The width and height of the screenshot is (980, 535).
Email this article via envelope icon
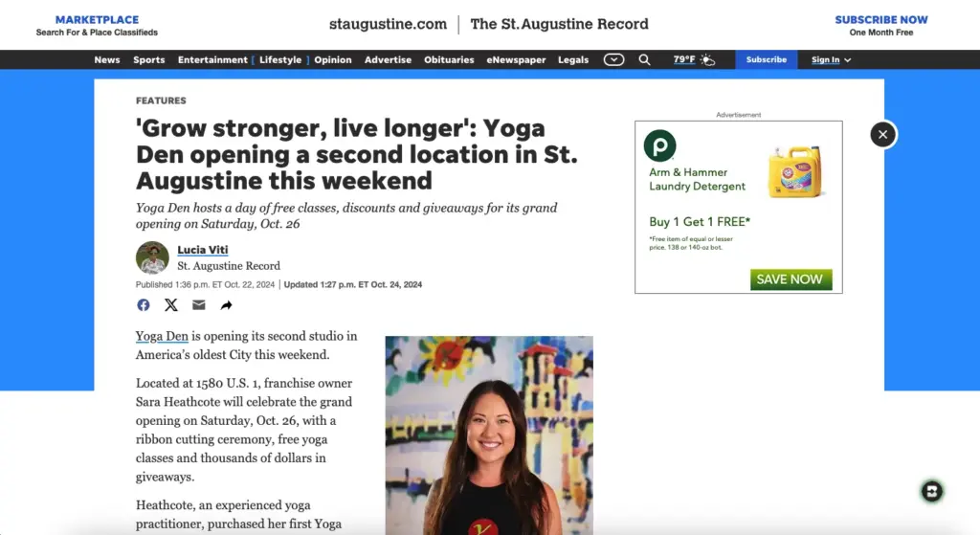click(199, 305)
